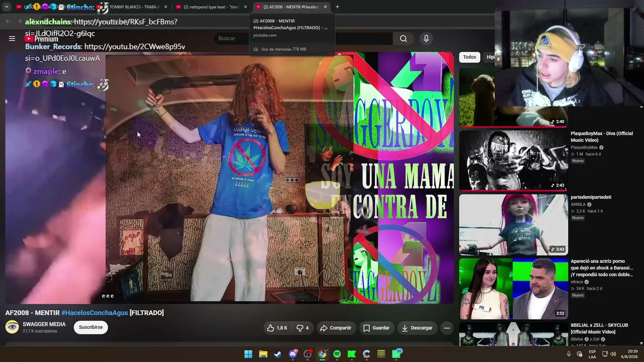Viewport: 644px width, 362px height.
Task: Open the partedemipartedeti video title
Action: coord(591,197)
